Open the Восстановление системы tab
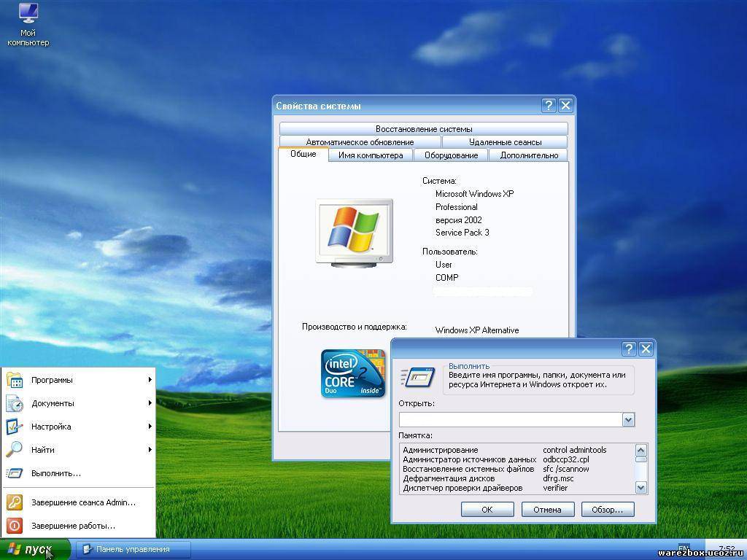The width and height of the screenshot is (747, 560). [x=423, y=129]
